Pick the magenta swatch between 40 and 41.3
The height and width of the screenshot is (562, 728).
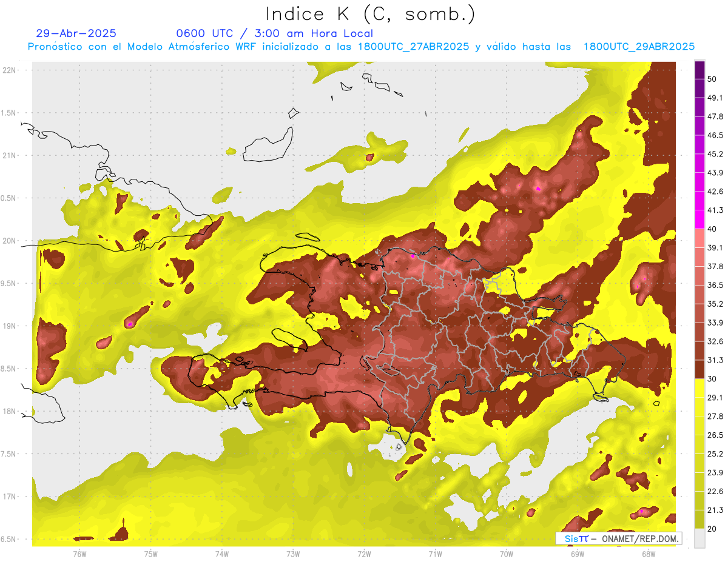tap(699, 220)
